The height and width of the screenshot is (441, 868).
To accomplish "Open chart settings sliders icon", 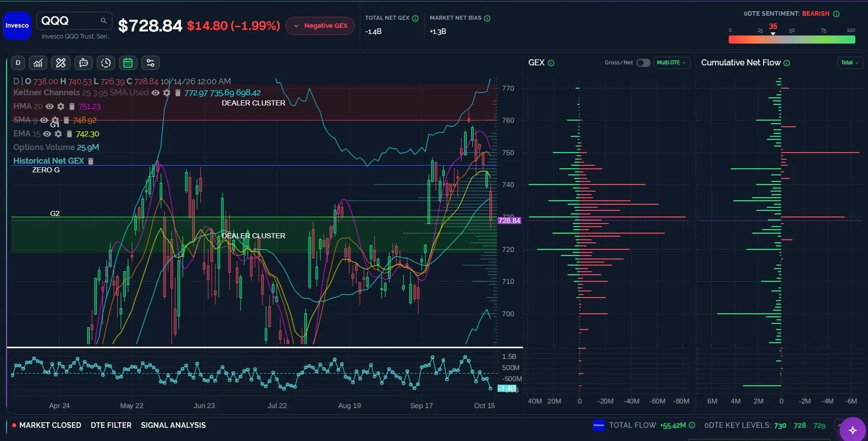I will [150, 63].
